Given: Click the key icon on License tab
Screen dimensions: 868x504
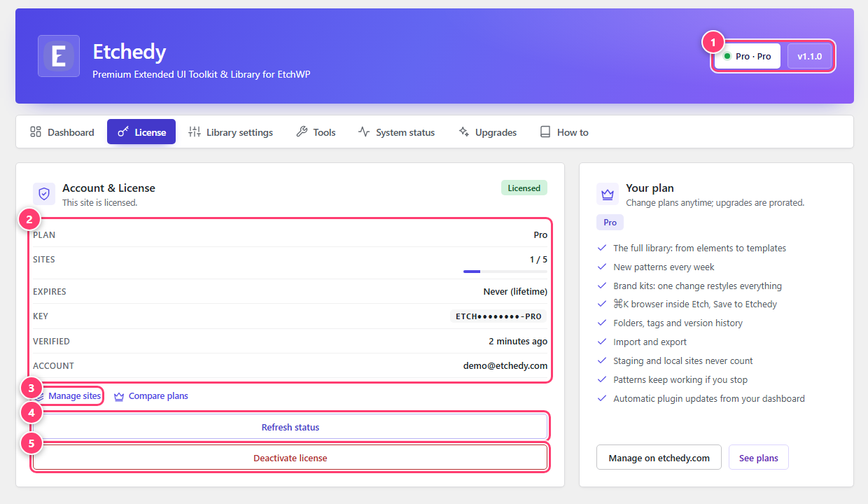Looking at the screenshot, I should click(123, 132).
